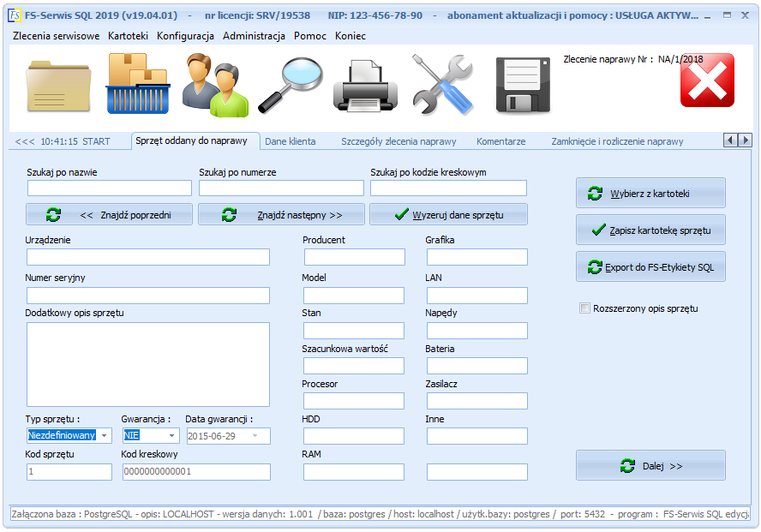Click the warehouse basket with boxes icon

[138, 84]
